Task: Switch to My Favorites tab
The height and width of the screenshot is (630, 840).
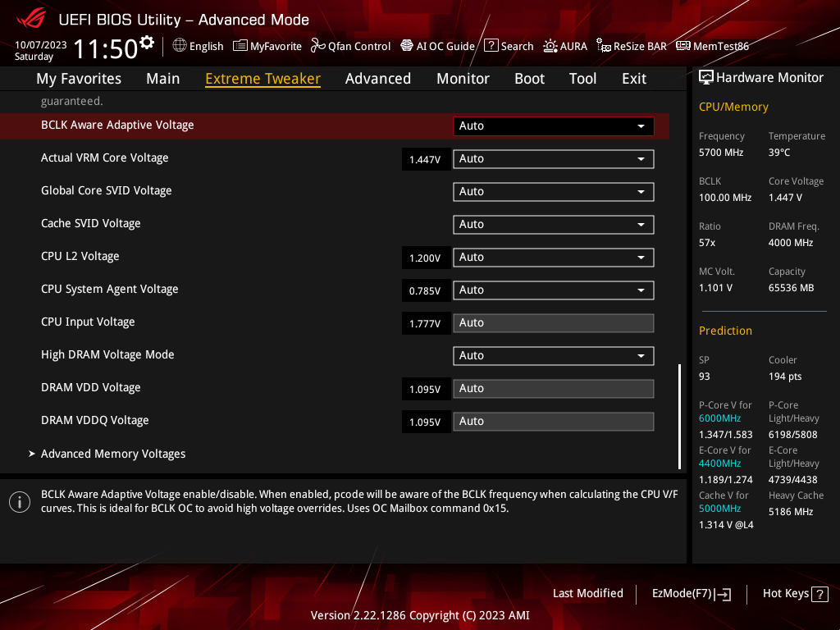Action: [79, 78]
